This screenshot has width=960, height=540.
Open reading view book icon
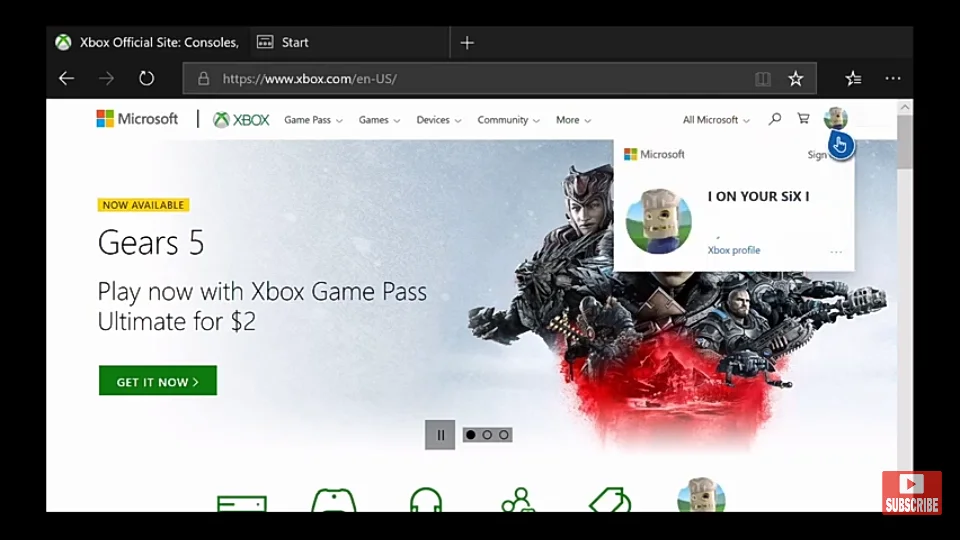[762, 78]
